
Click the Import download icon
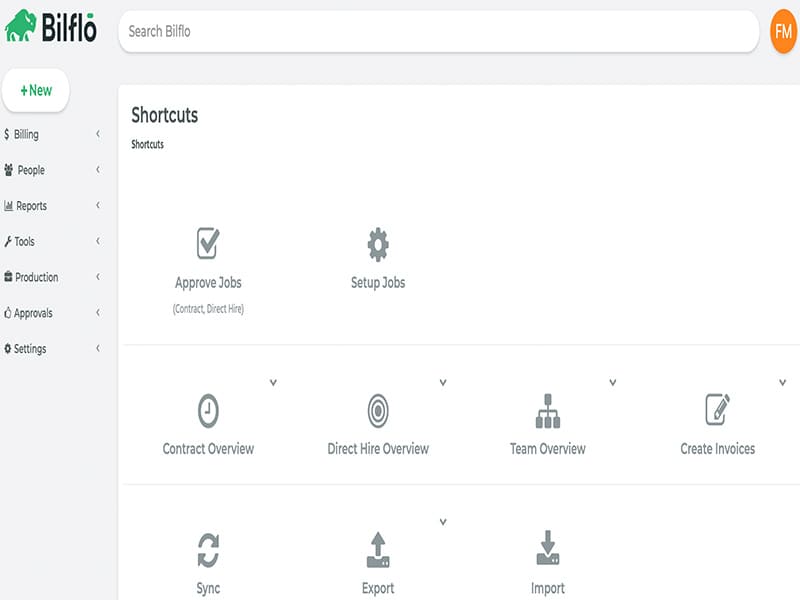[x=548, y=550]
